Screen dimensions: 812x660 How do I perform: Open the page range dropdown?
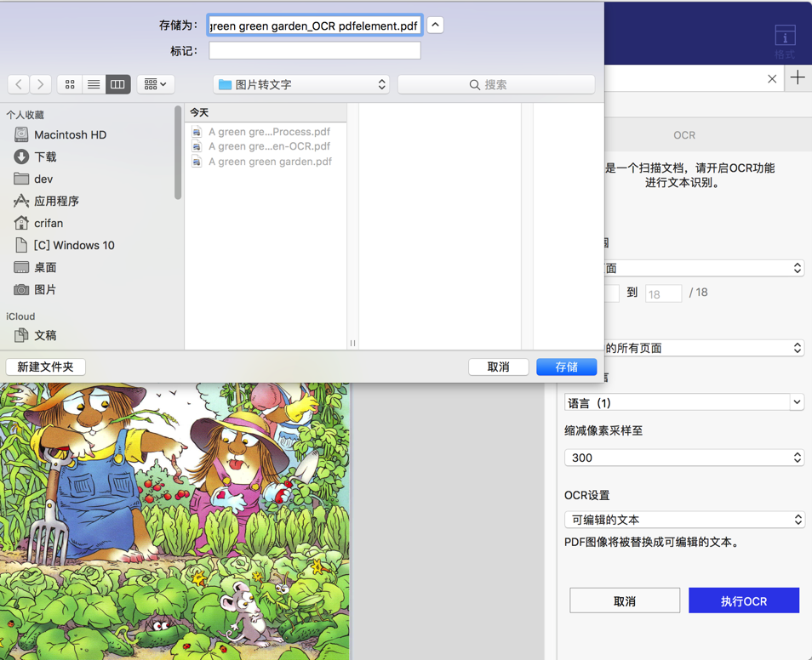(x=704, y=268)
